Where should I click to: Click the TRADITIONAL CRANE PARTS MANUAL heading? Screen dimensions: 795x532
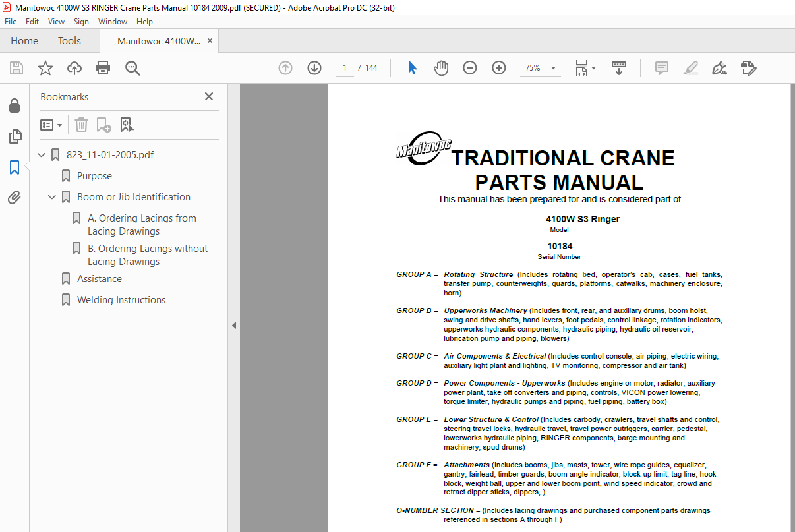coord(562,170)
